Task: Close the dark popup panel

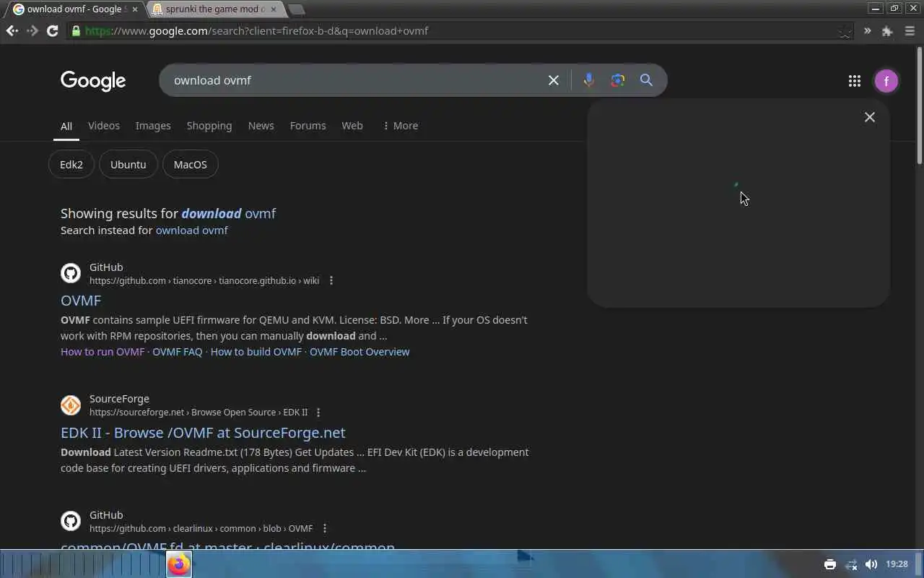Action: coord(870,117)
